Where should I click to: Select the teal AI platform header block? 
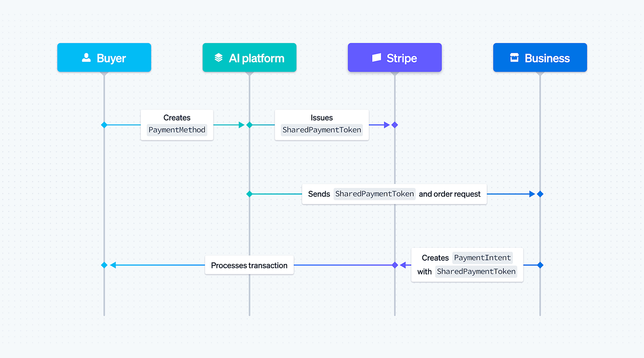(x=249, y=57)
